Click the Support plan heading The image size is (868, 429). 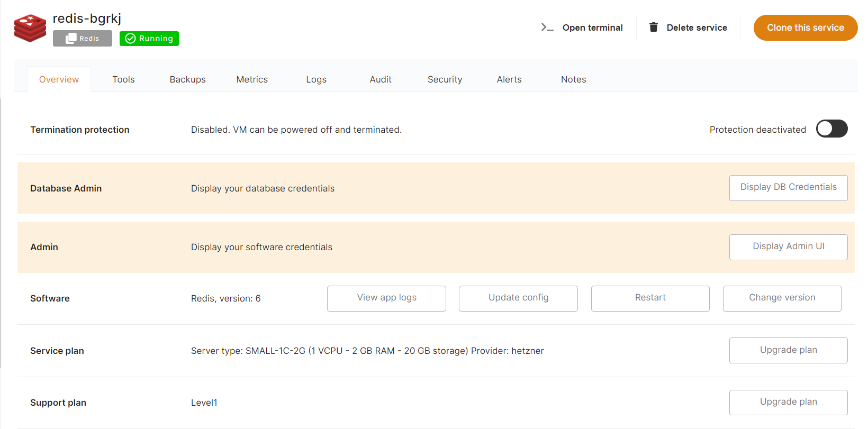pyautogui.click(x=58, y=403)
